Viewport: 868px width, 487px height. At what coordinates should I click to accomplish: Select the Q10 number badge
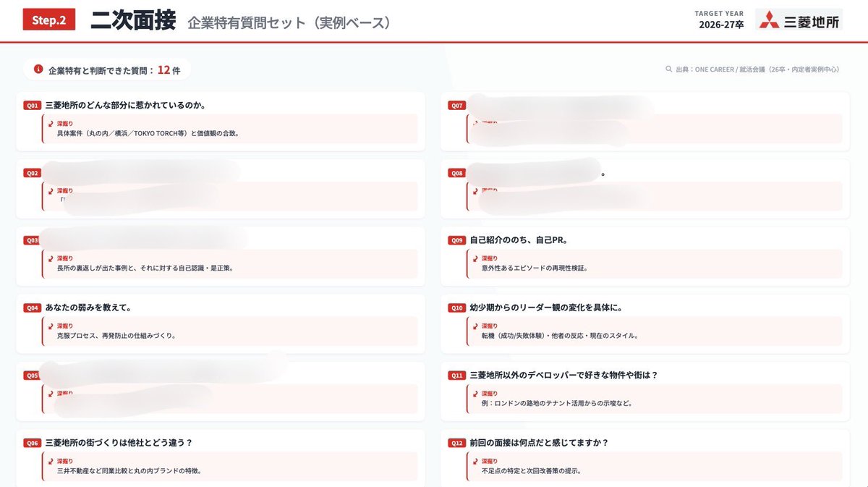(x=456, y=308)
